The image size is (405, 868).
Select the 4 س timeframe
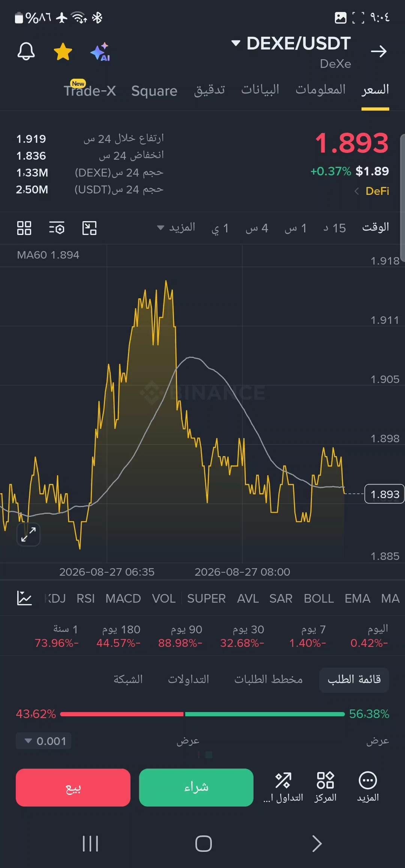257,228
